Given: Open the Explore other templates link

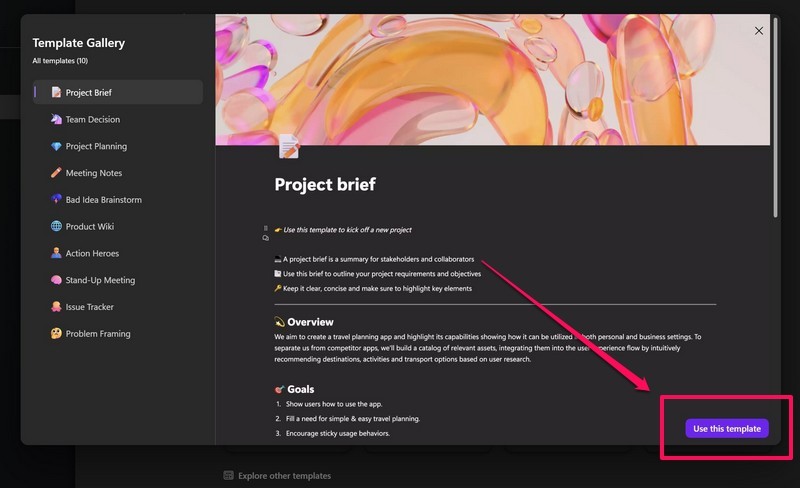Looking at the screenshot, I should 284,475.
